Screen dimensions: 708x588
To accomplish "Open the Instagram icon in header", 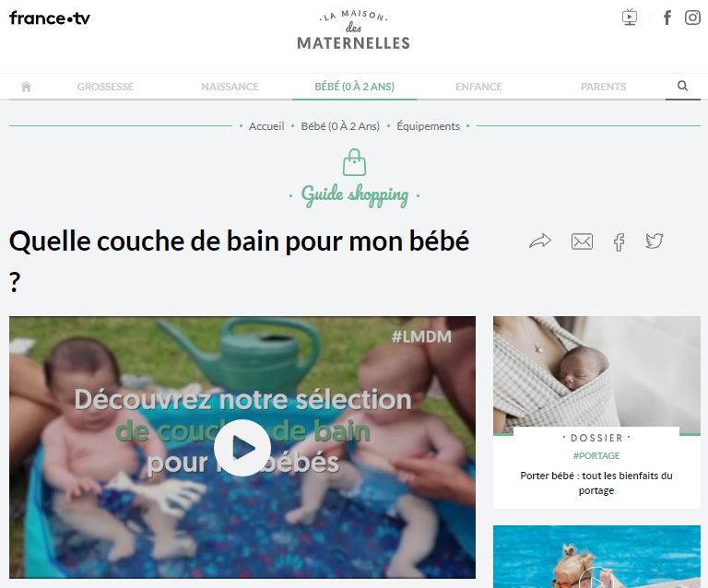I will tap(692, 18).
